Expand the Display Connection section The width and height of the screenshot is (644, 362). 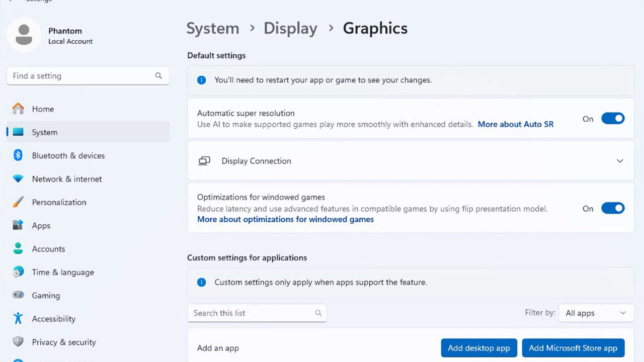tap(620, 161)
